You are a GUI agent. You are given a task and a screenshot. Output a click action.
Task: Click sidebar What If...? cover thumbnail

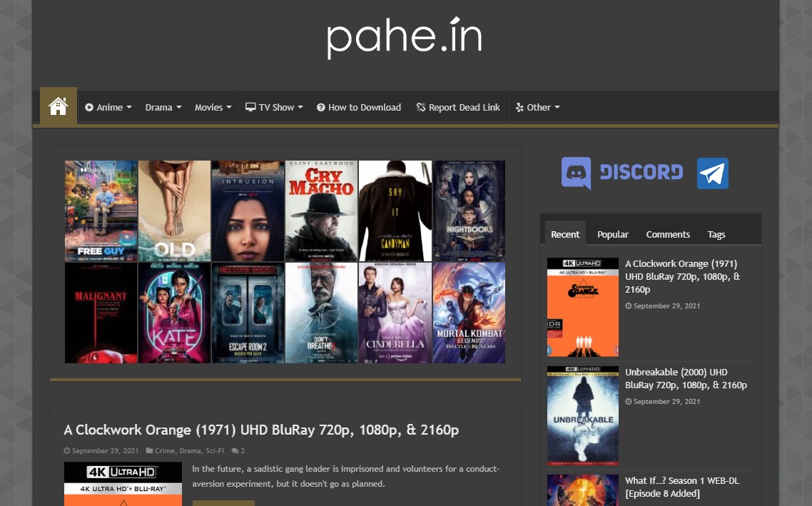click(x=582, y=490)
